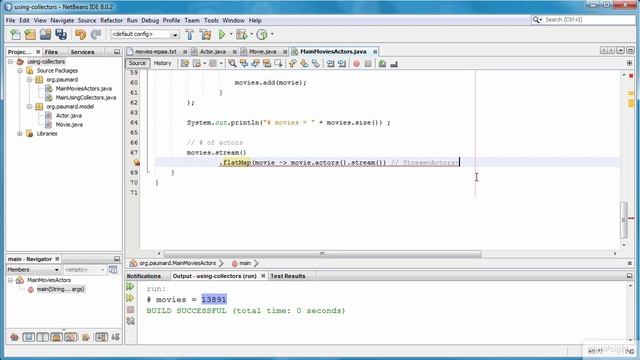Switch to the Notifications tab

pos(144,276)
